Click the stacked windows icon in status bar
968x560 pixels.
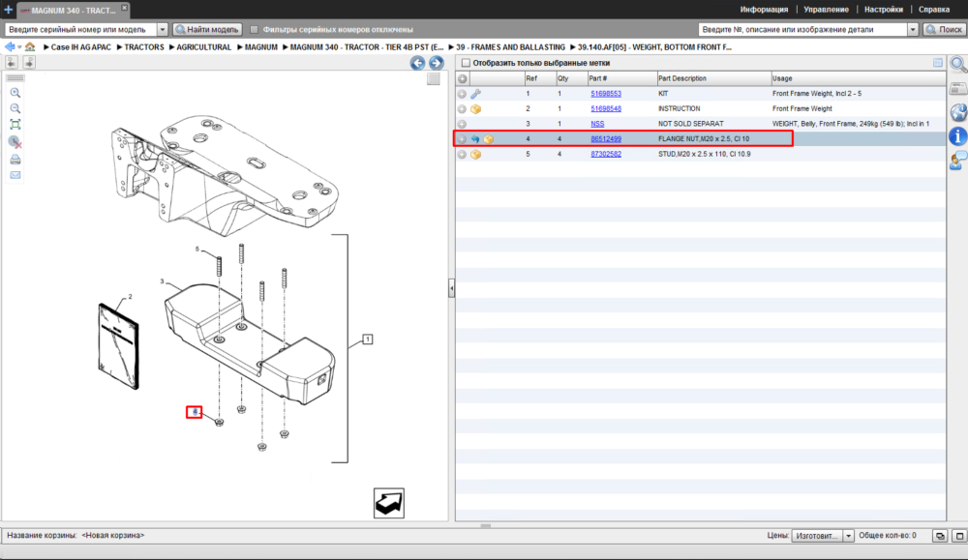pyautogui.click(x=940, y=536)
